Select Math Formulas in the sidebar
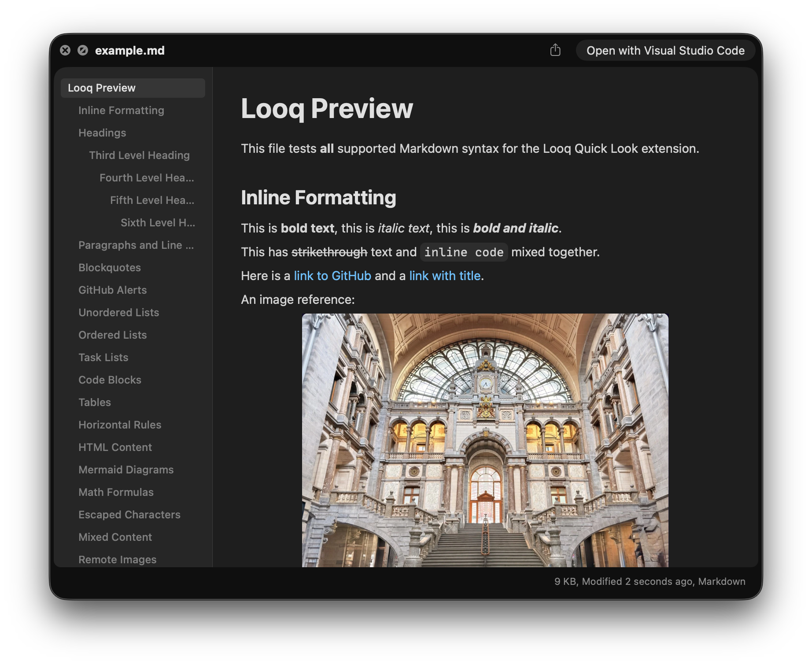The height and width of the screenshot is (665, 812). pos(116,492)
